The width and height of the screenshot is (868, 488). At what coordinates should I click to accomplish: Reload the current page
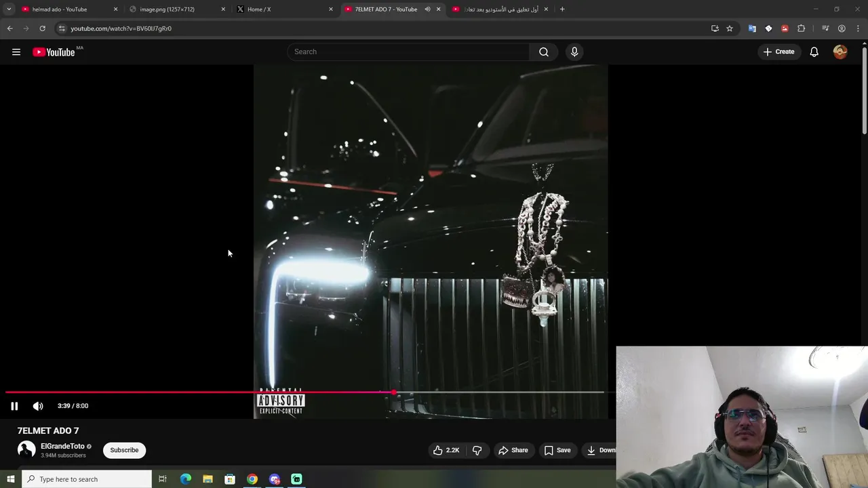click(x=42, y=28)
